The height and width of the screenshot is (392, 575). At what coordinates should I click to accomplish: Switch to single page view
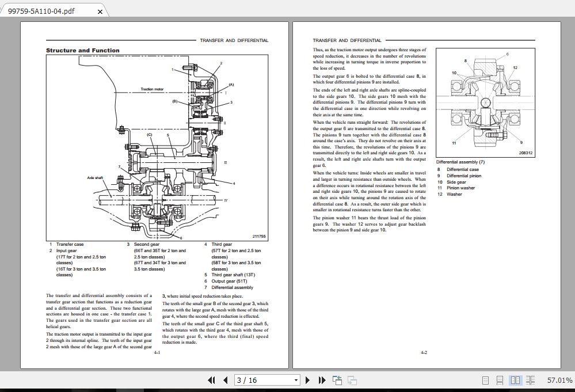(x=485, y=380)
